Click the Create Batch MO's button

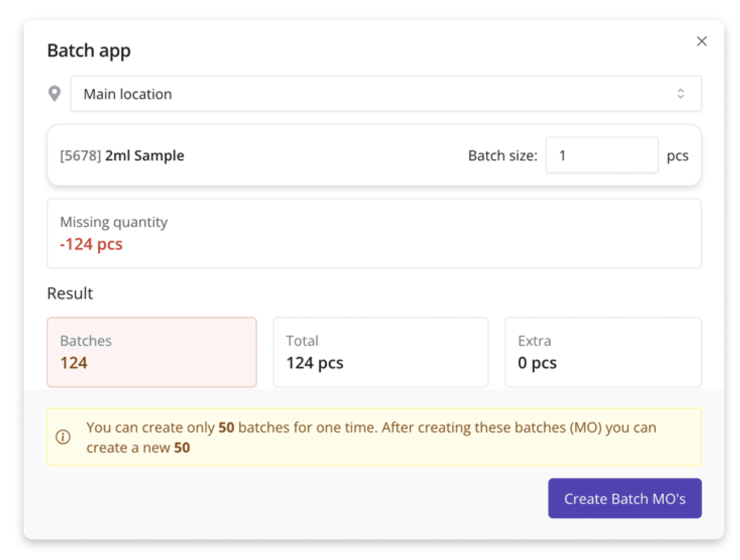tap(625, 499)
